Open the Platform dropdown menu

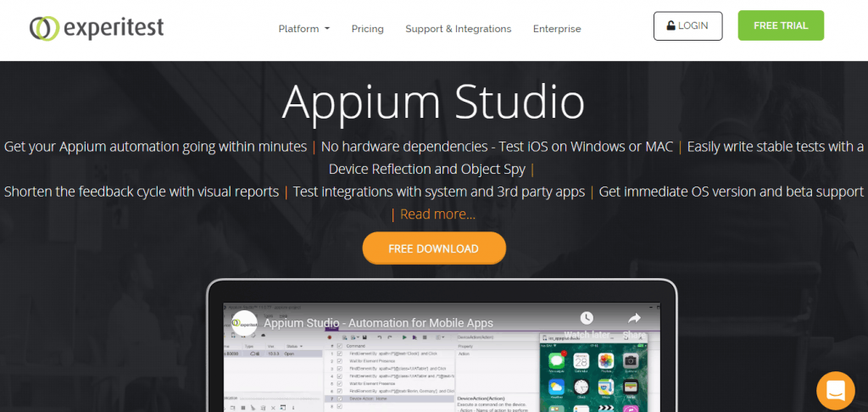click(304, 29)
